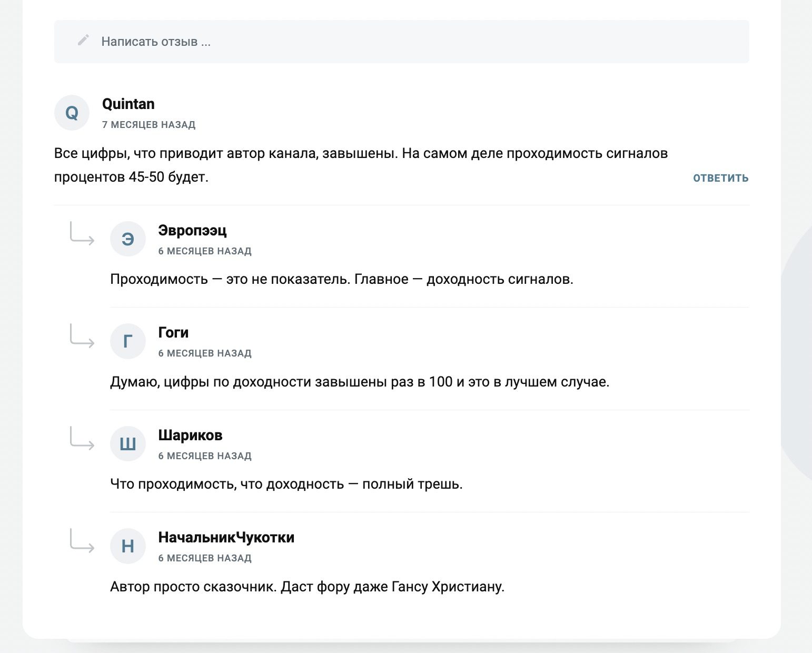This screenshot has height=653, width=812.
Task: Click the "7 месяцев назад" timestamp
Action: tap(148, 125)
